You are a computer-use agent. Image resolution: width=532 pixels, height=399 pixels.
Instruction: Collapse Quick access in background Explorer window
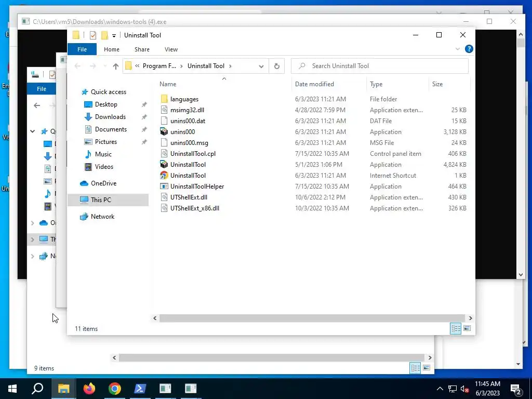click(x=33, y=131)
